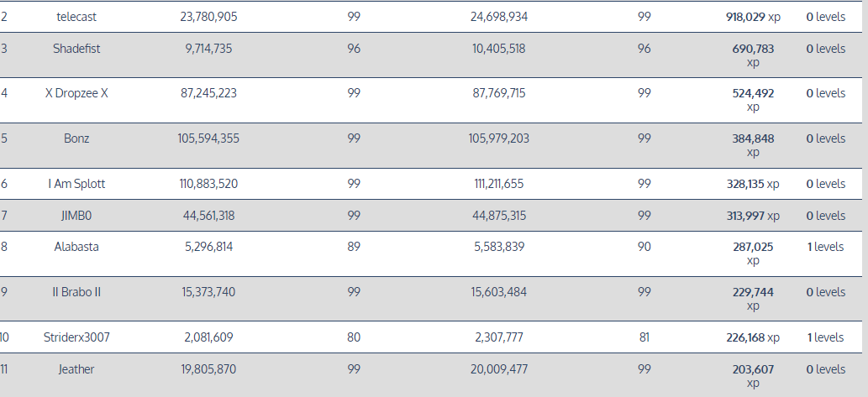This screenshot has width=868, height=397.
Task: Open the Alabasta player entry
Action: (76, 247)
